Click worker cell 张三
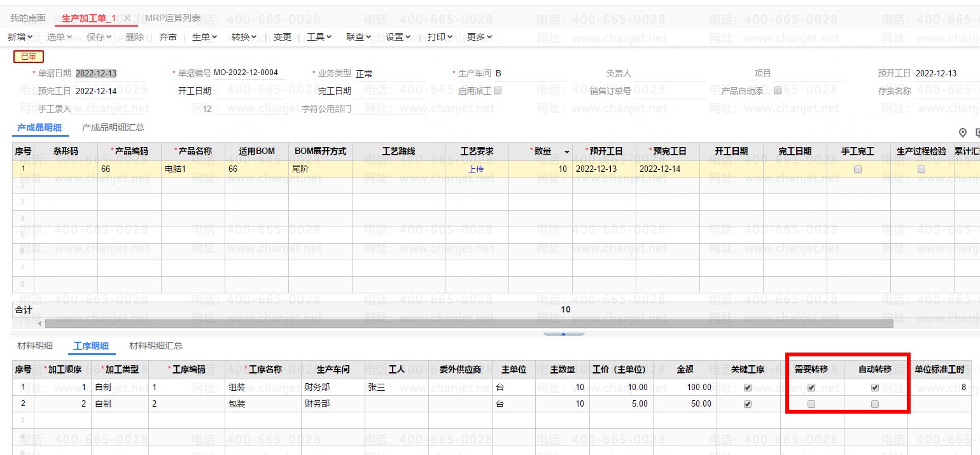Image resolution: width=980 pixels, height=455 pixels. (x=396, y=387)
